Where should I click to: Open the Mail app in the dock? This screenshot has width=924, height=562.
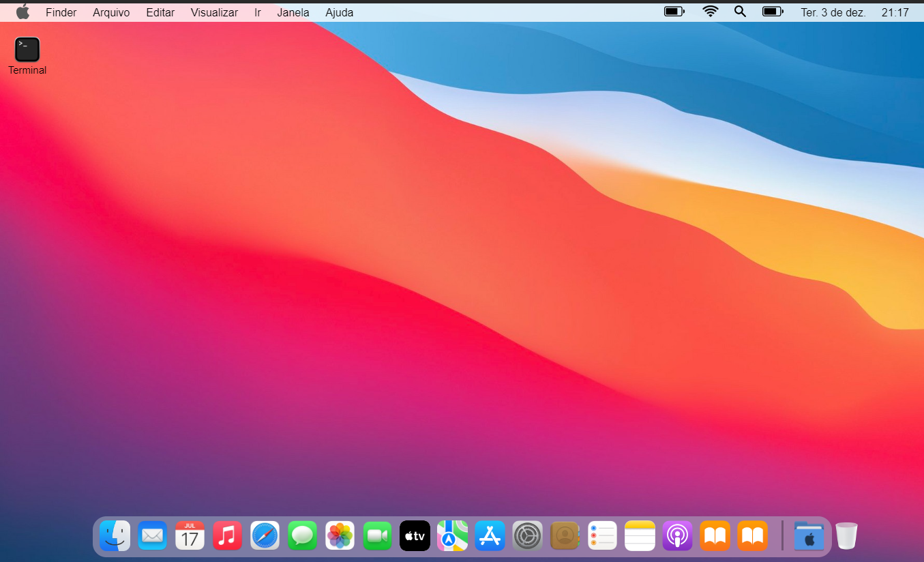(152, 536)
